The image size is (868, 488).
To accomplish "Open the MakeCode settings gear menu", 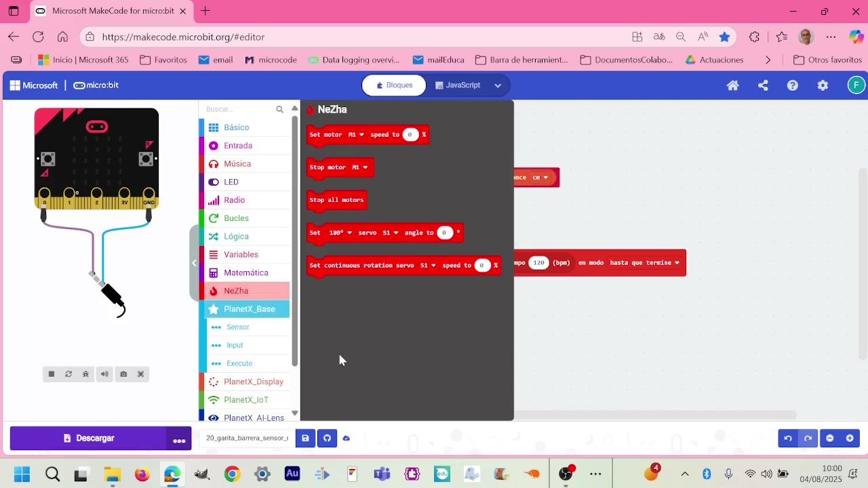I will pyautogui.click(x=823, y=85).
